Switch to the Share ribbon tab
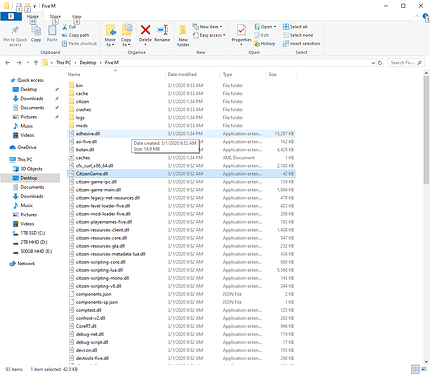Screen dimensions: 430x374 [x=55, y=16]
